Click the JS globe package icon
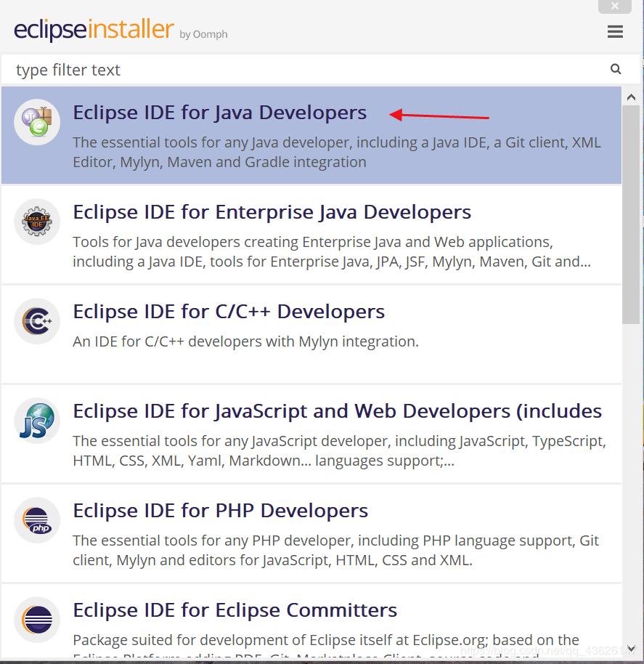Viewport: 644px width, 664px height. tap(37, 421)
